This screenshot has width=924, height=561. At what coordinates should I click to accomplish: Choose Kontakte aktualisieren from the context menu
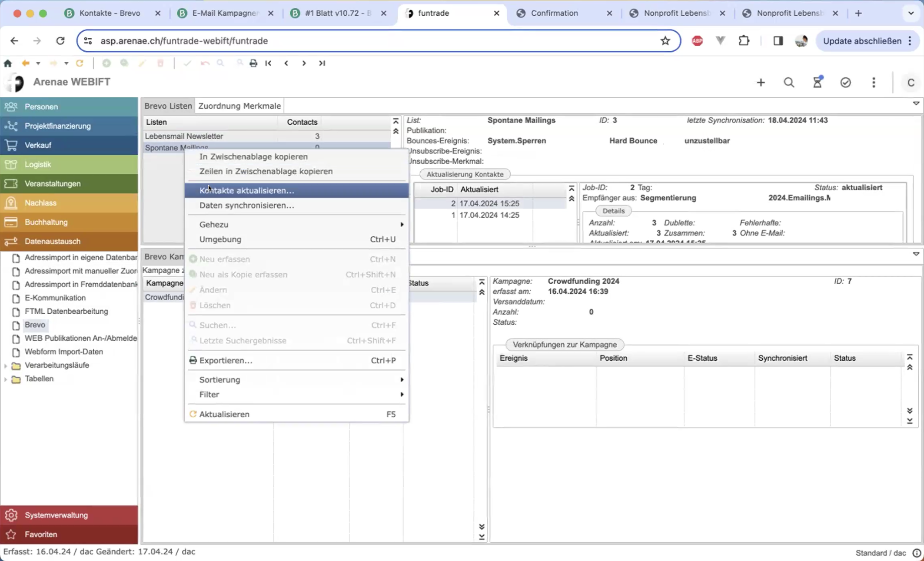(x=246, y=190)
